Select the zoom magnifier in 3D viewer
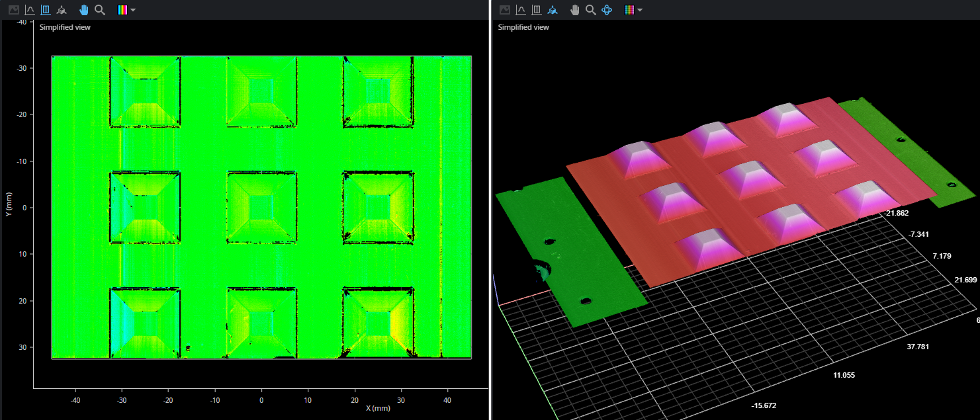Image resolution: width=980 pixels, height=420 pixels. pyautogui.click(x=591, y=10)
